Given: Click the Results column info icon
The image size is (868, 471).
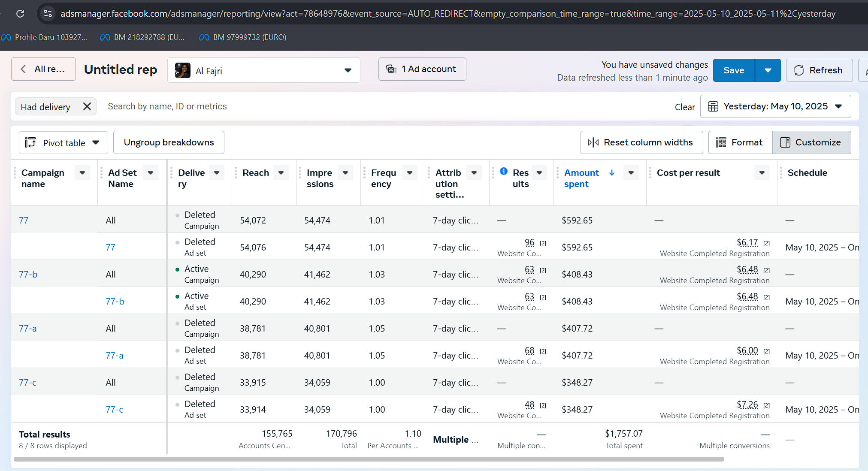Looking at the screenshot, I should click(504, 172).
